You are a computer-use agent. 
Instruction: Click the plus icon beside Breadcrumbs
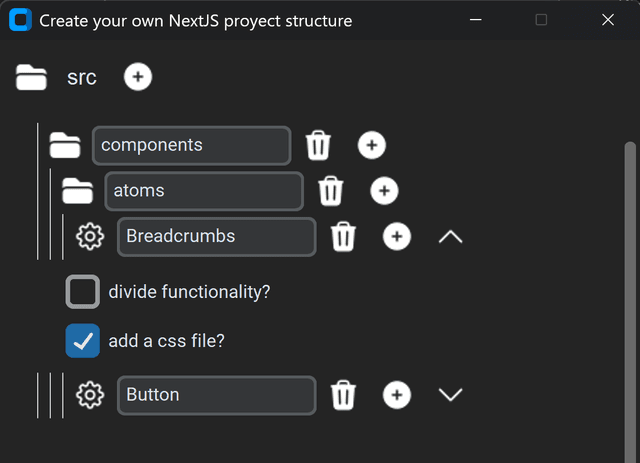397,236
